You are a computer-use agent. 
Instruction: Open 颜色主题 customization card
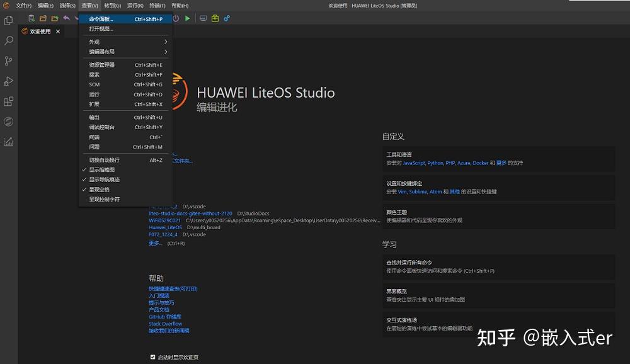498,216
